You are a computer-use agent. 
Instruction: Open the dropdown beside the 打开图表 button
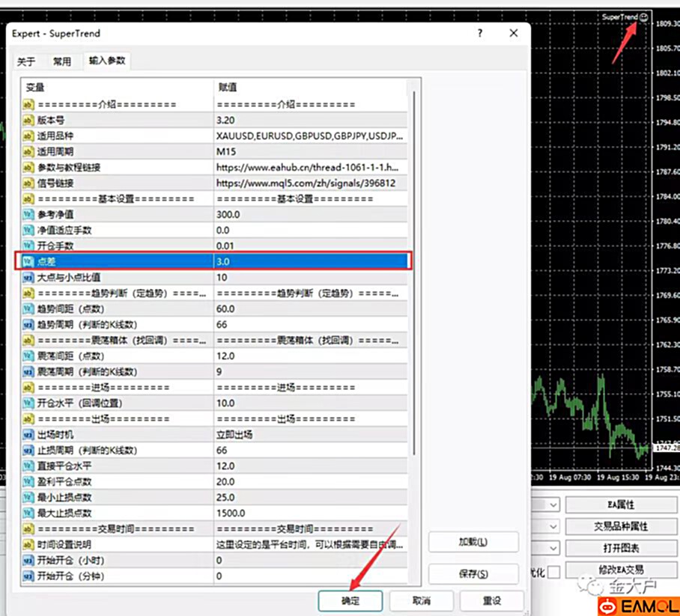click(x=553, y=549)
